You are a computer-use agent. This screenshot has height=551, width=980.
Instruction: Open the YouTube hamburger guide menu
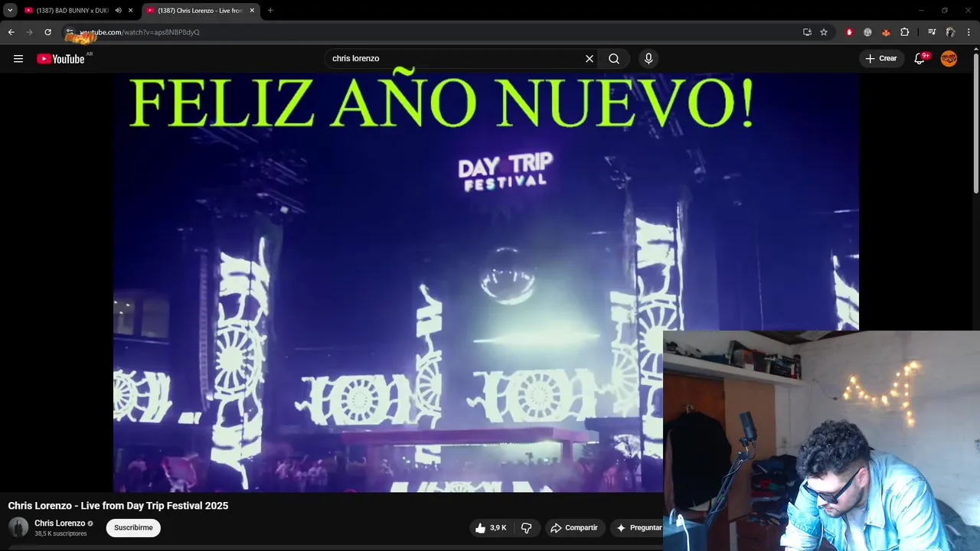click(18, 59)
